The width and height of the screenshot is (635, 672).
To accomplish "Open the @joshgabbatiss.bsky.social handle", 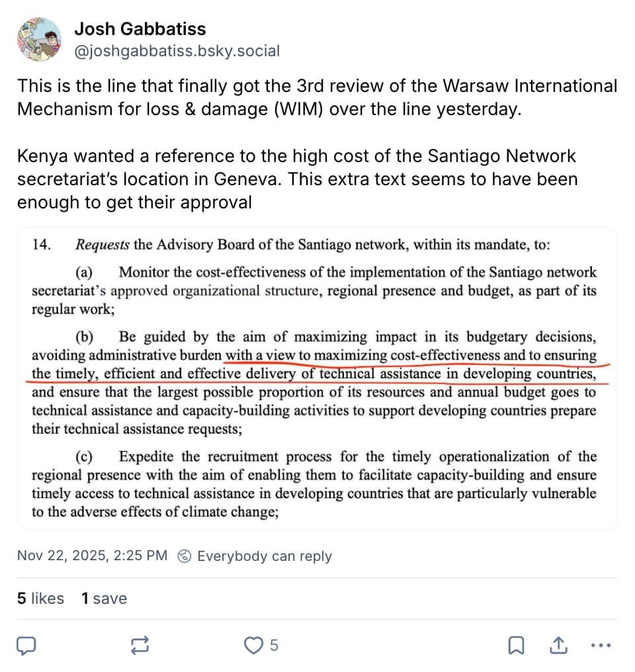I will [x=177, y=51].
